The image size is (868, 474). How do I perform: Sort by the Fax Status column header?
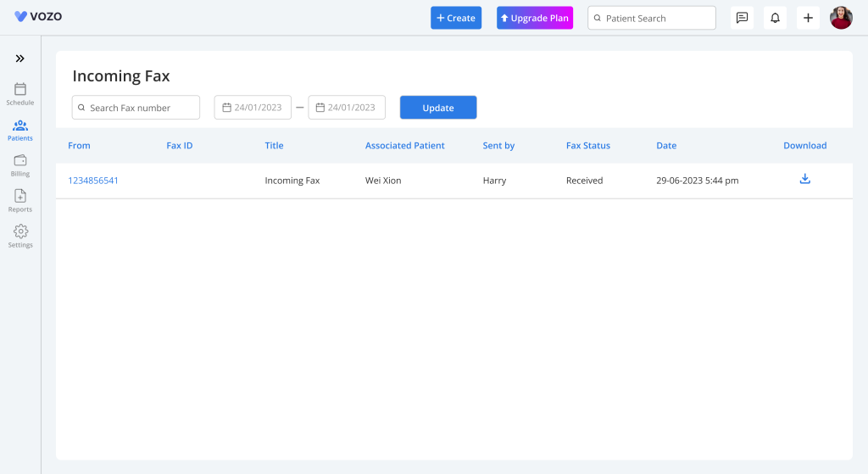pyautogui.click(x=588, y=146)
